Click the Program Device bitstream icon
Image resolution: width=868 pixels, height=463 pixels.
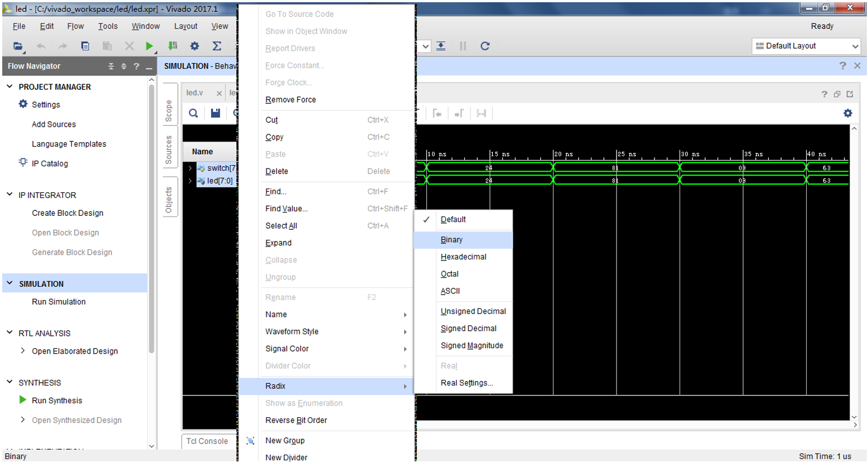coord(172,46)
